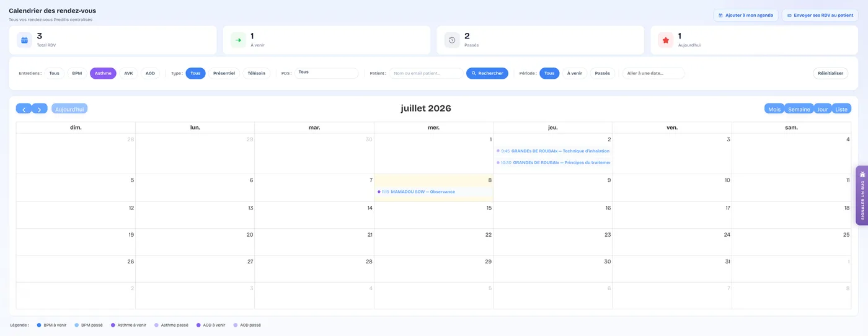The width and height of the screenshot is (868, 336).
Task: Switch to Jour view
Action: tap(823, 108)
